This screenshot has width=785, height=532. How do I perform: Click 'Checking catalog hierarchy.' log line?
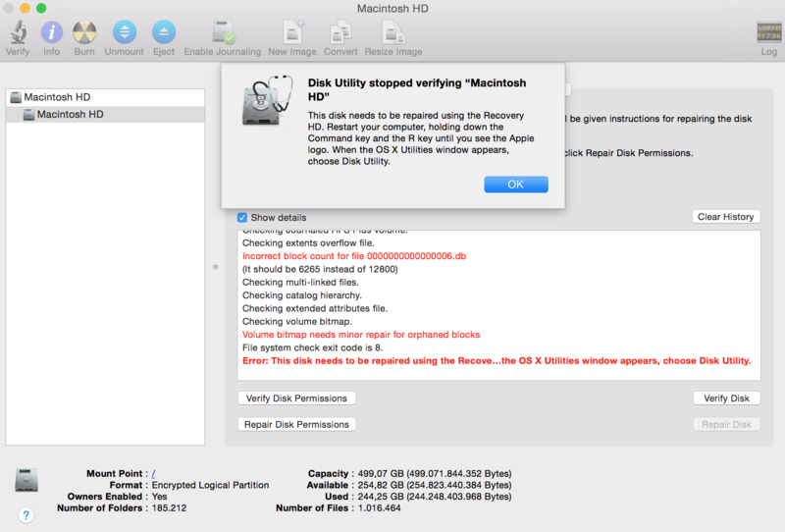pyautogui.click(x=302, y=295)
